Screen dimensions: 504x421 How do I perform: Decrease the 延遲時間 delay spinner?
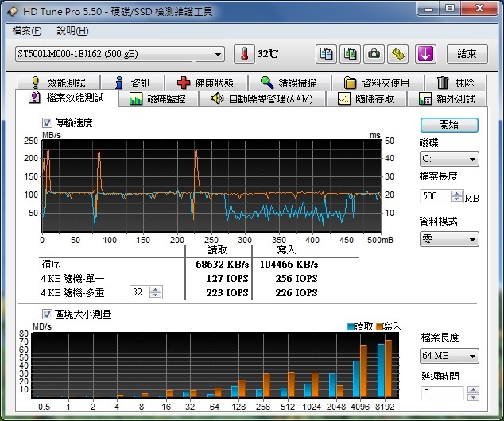click(473, 397)
